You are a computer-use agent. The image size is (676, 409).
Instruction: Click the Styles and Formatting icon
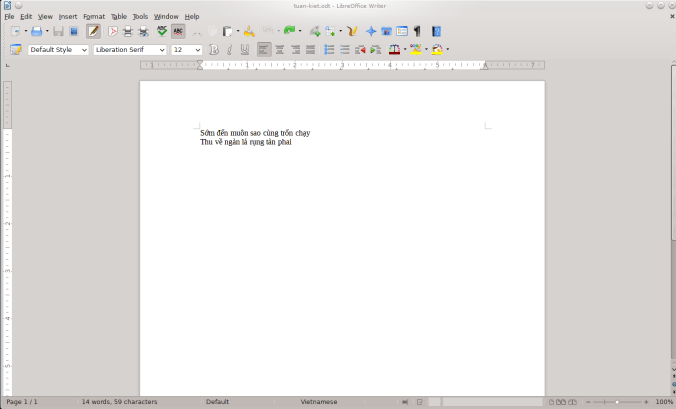click(16, 50)
